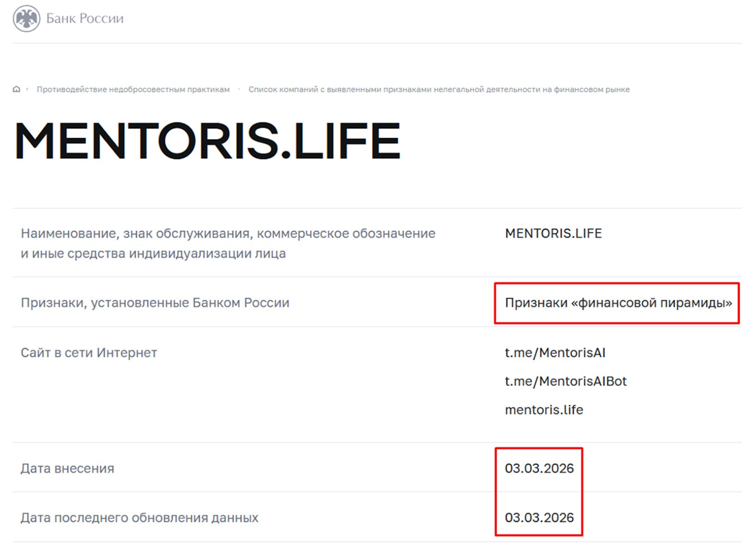Click the separator between the breadcrumb links
742x560 pixels.
click(x=239, y=89)
